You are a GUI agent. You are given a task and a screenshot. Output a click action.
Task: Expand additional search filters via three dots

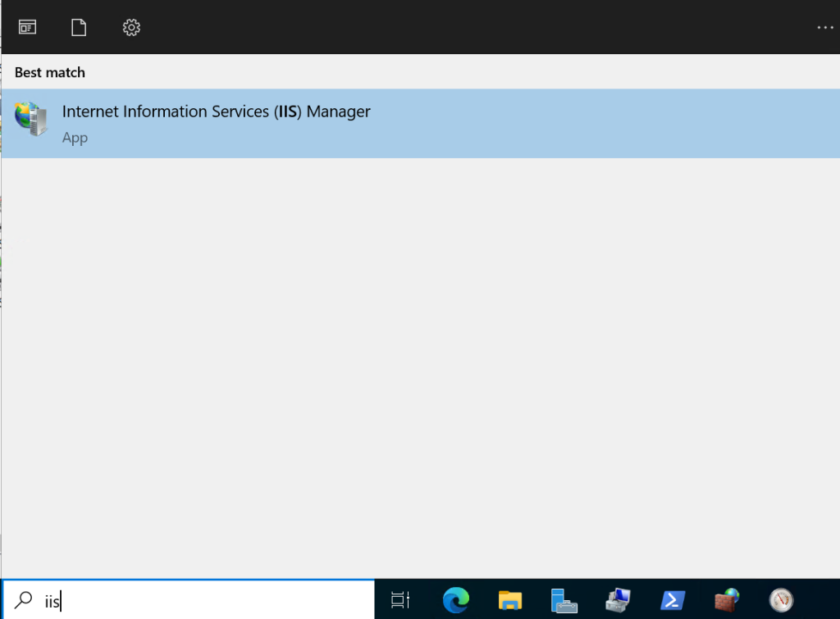tap(824, 26)
